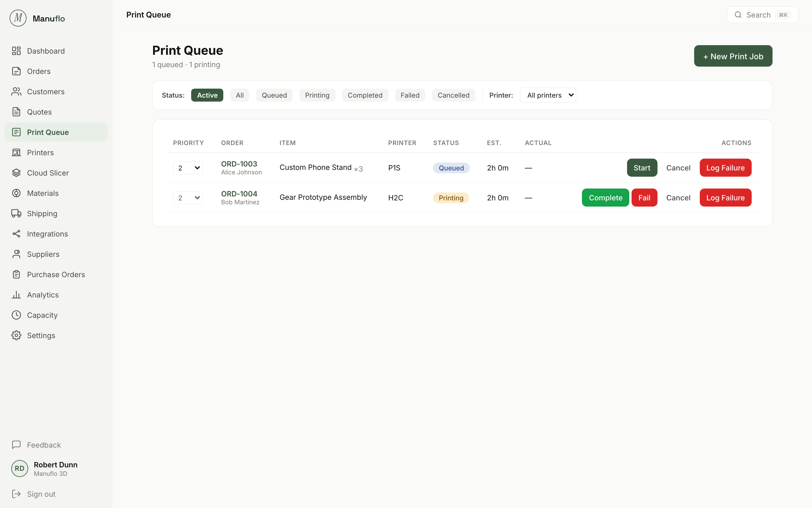Click the search magnifier icon
Image resolution: width=812 pixels, height=508 pixels.
[x=738, y=15]
